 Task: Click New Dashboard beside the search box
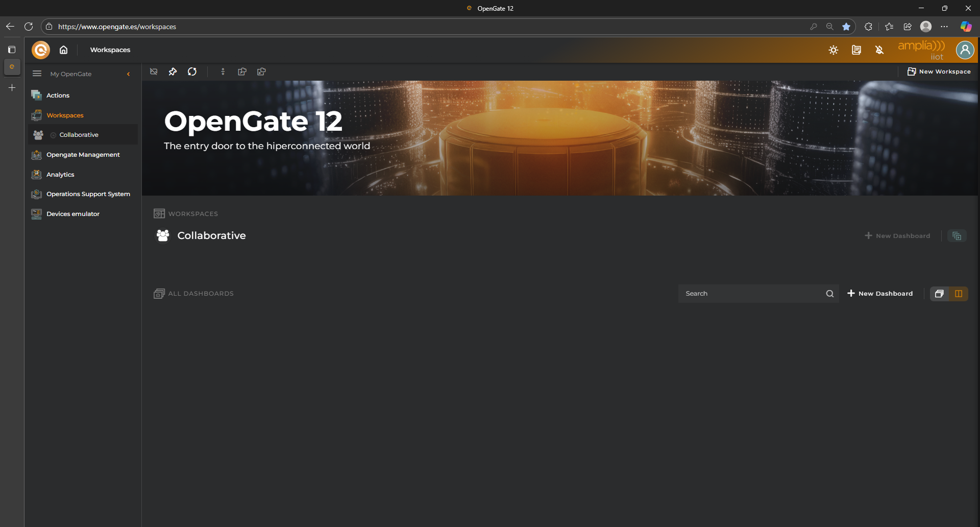(x=880, y=294)
